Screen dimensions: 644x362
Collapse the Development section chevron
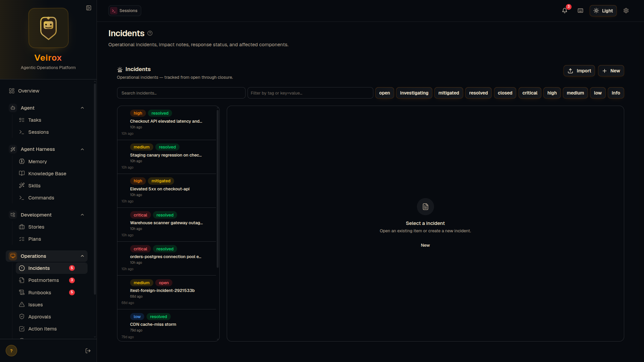click(x=82, y=215)
